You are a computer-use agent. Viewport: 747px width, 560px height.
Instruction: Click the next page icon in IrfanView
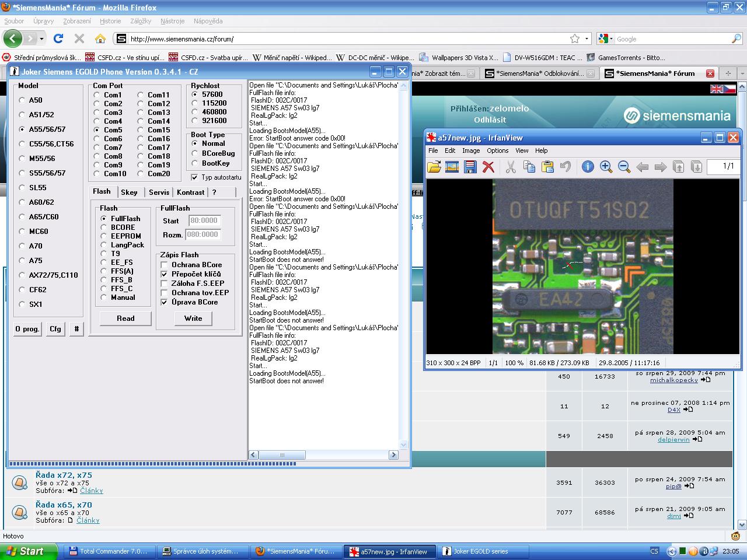point(696,167)
